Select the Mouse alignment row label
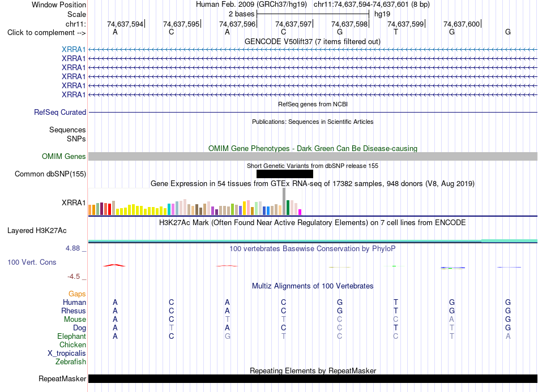538x392 pixels. coord(75,320)
